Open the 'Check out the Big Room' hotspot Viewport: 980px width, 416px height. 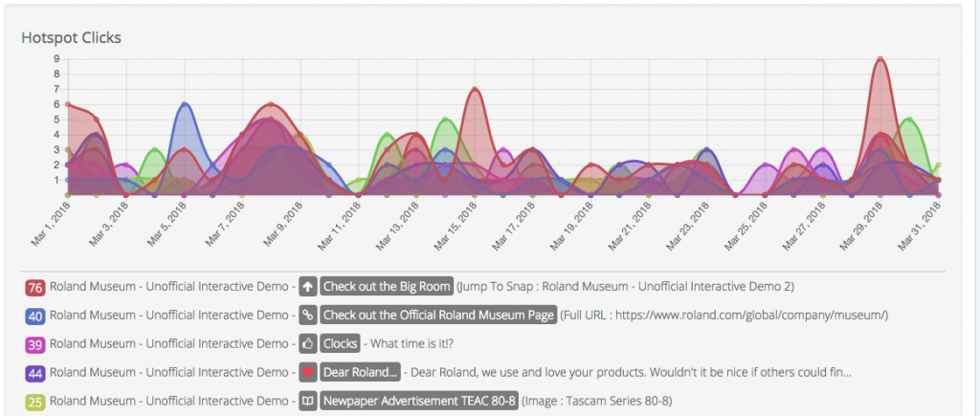pyautogui.click(x=386, y=286)
